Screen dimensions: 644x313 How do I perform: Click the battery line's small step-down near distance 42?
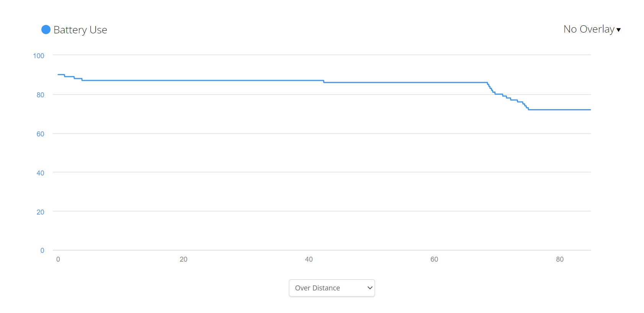[324, 81]
